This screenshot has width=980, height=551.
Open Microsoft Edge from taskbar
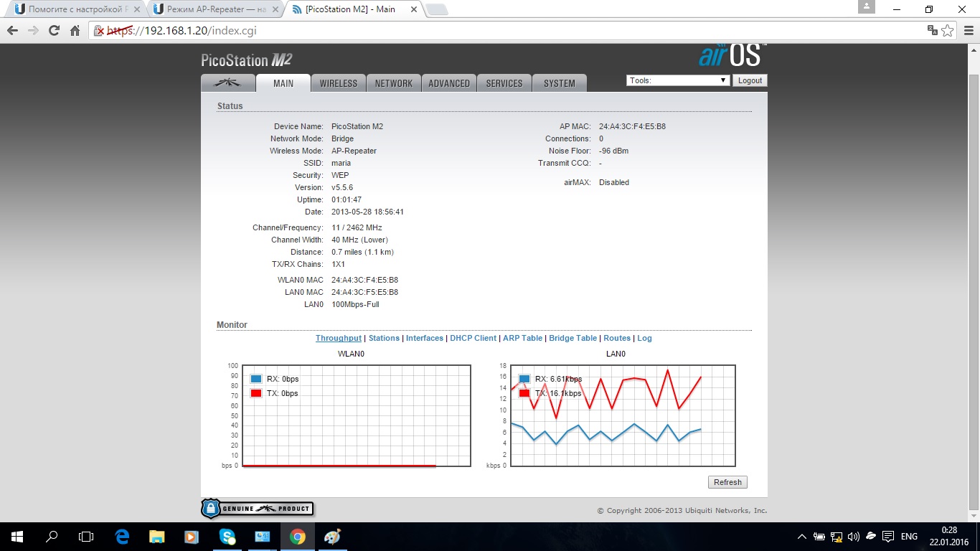tap(122, 537)
